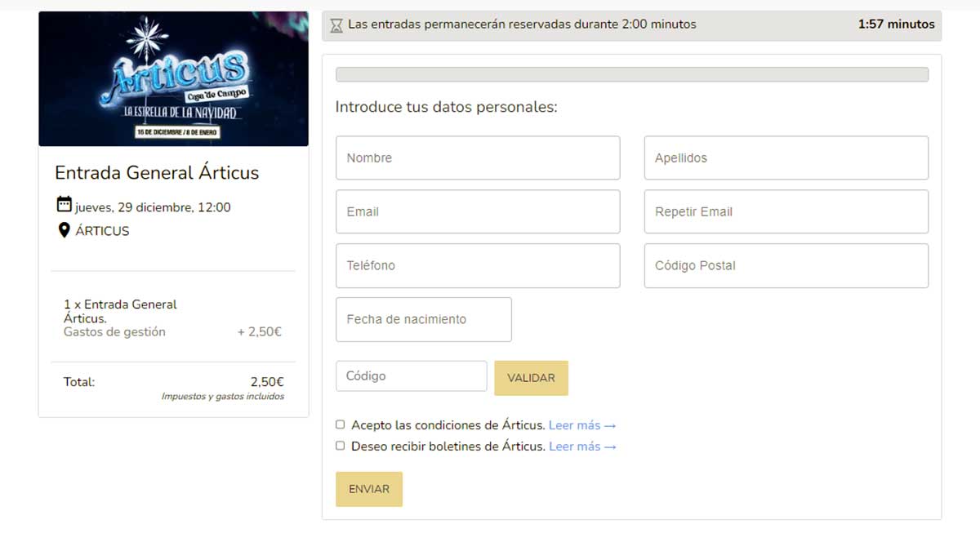Open the Árticus event poster image

coord(172,78)
